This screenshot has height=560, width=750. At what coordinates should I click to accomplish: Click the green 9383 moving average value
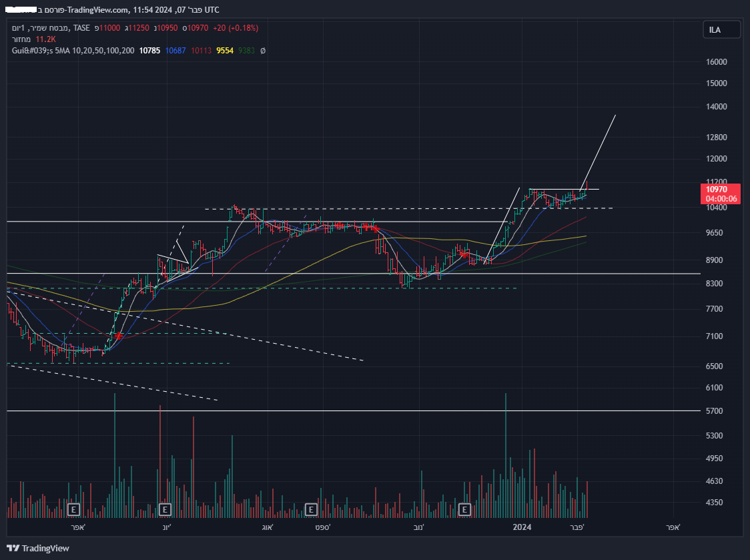pos(247,50)
